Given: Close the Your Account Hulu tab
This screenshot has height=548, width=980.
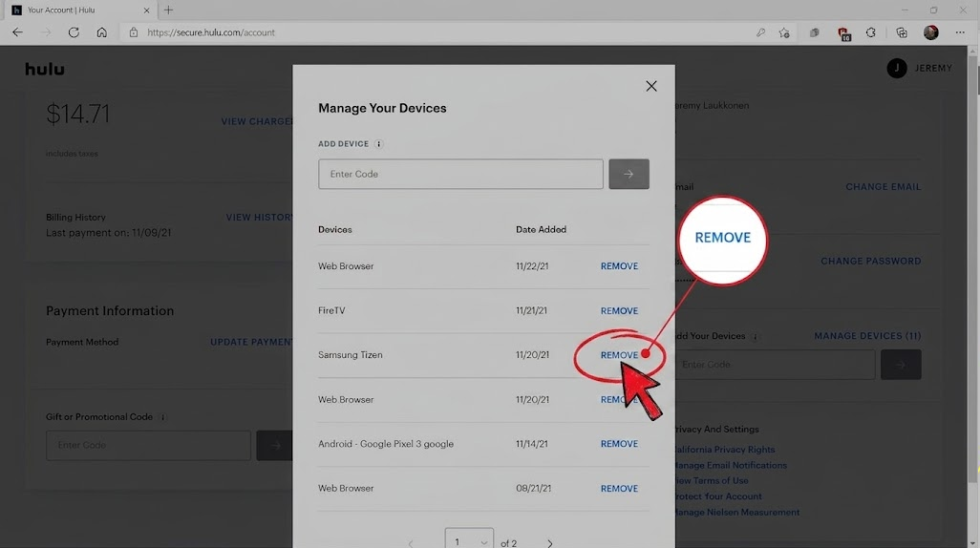Looking at the screenshot, I should click(x=147, y=10).
